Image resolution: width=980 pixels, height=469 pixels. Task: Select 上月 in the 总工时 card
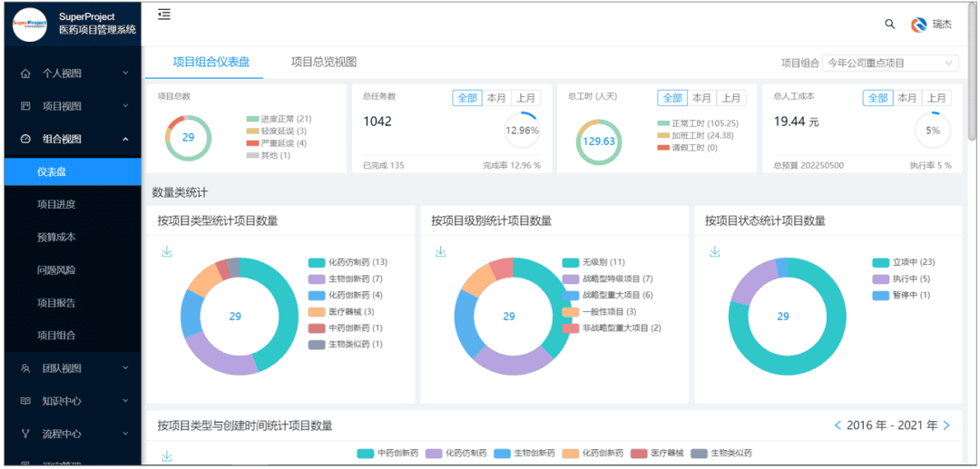click(730, 98)
